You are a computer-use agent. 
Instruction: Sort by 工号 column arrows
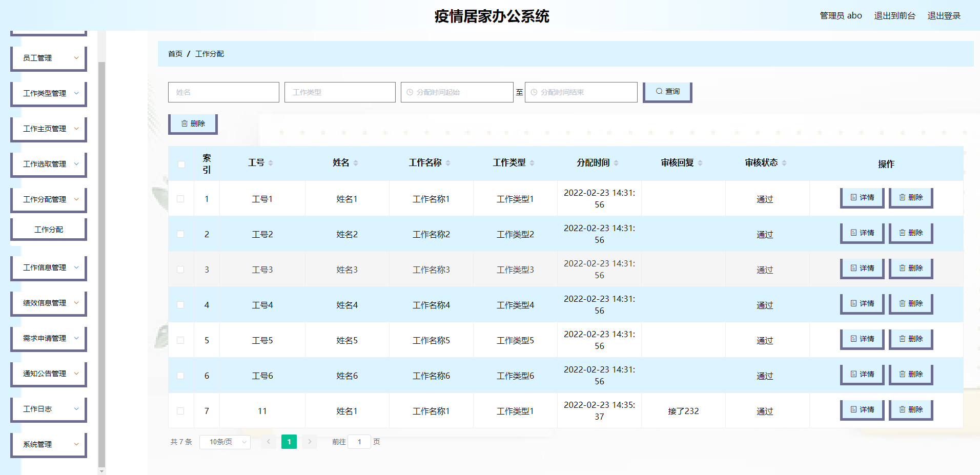click(271, 163)
